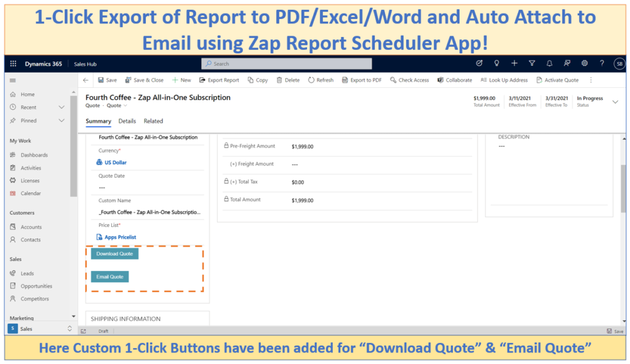
Task: Focus the top Search box
Action: (x=287, y=63)
